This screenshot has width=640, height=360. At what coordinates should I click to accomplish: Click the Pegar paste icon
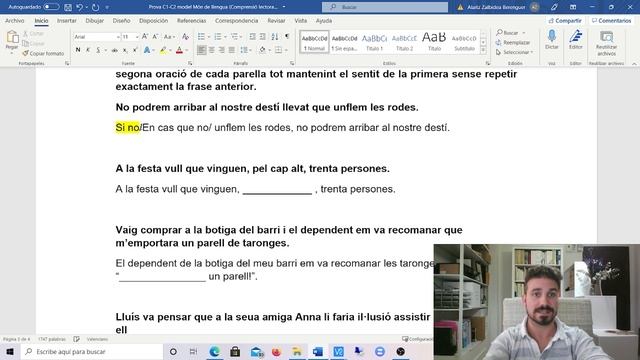click(x=12, y=38)
